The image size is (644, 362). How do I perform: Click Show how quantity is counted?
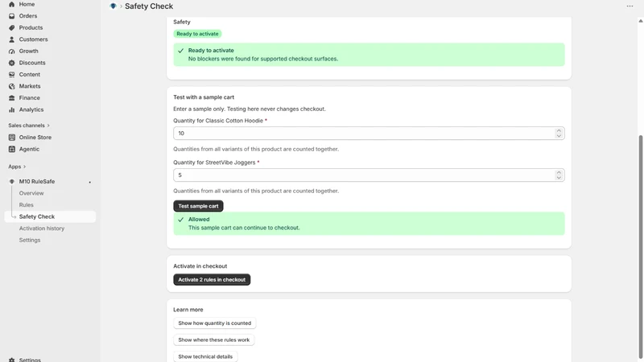tap(214, 323)
